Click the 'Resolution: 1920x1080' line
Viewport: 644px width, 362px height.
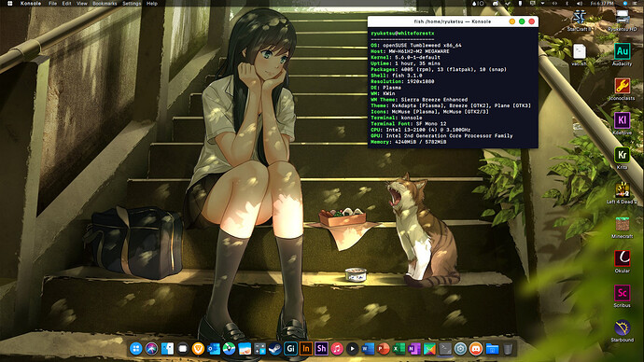tap(402, 81)
